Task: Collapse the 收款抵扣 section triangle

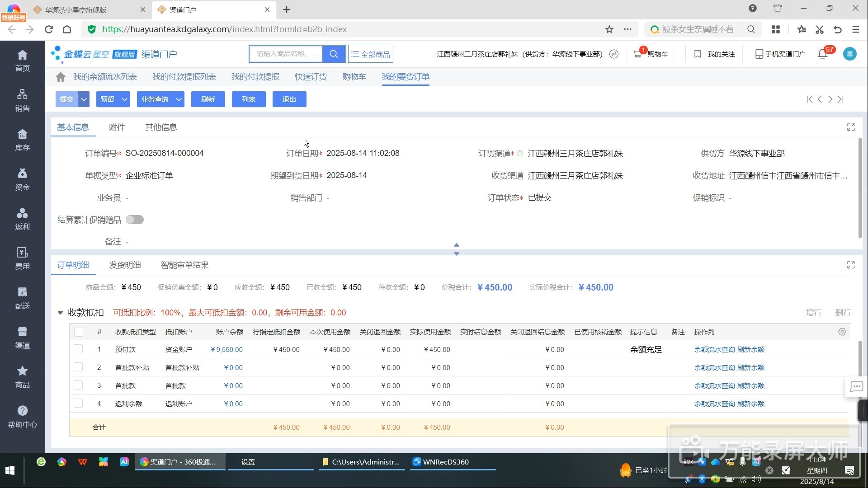Action: click(60, 313)
